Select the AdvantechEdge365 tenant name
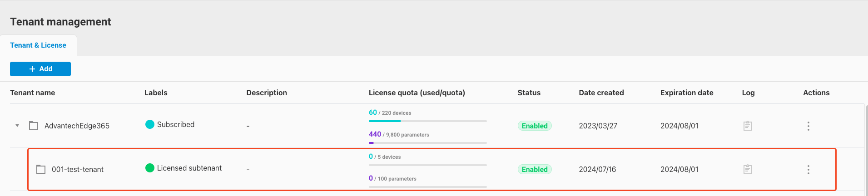 77,126
